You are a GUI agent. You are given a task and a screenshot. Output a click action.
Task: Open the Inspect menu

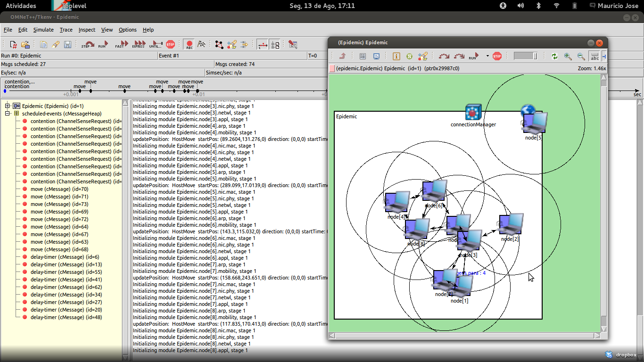[87, 30]
